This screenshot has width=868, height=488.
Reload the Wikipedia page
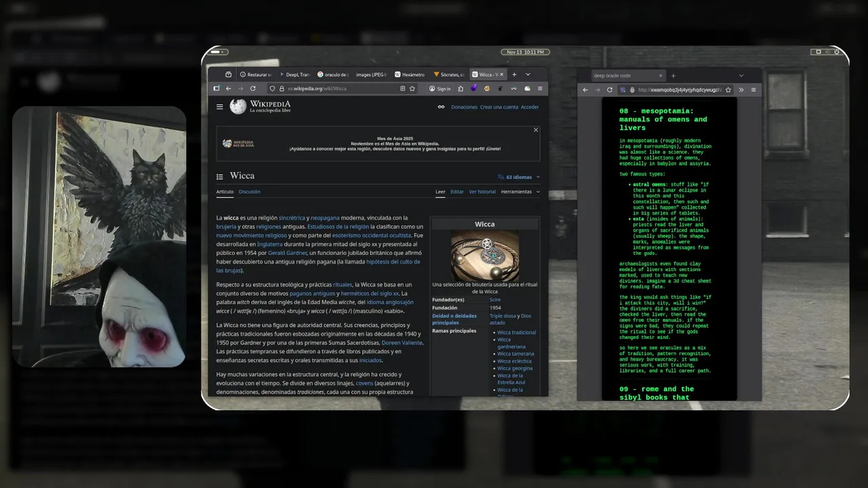point(252,89)
